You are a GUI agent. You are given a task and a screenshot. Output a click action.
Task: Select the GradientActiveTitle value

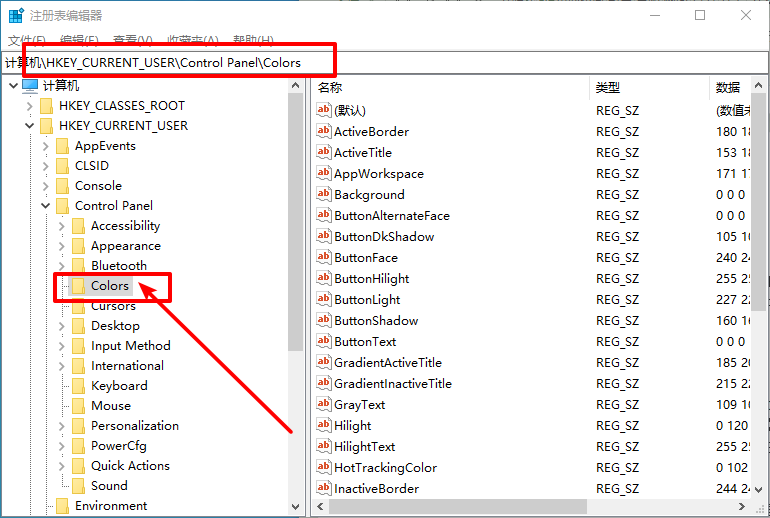388,362
